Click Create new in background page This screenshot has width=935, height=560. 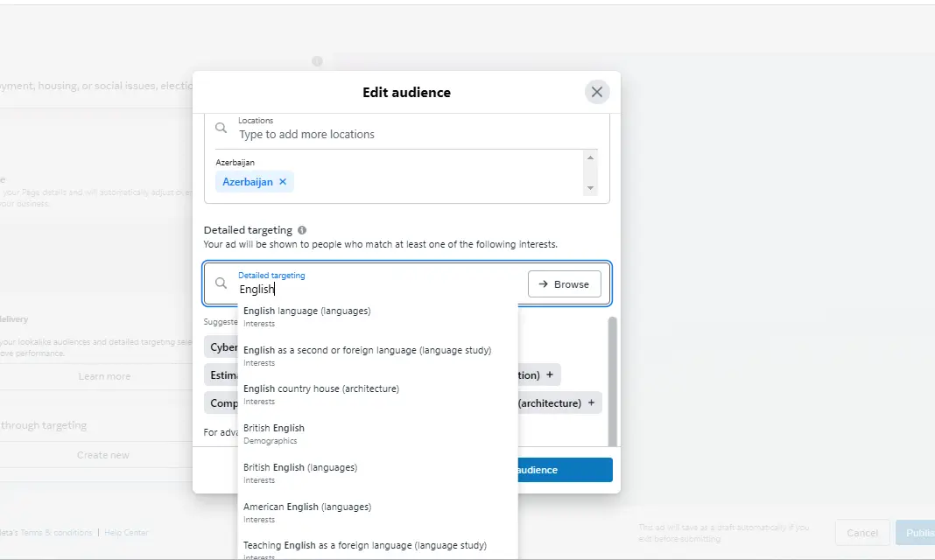[x=103, y=455]
